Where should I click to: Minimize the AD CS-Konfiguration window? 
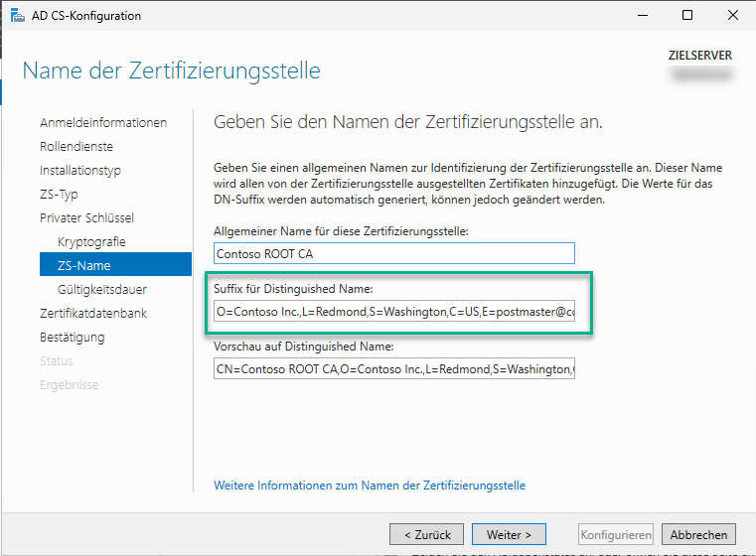pyautogui.click(x=642, y=16)
